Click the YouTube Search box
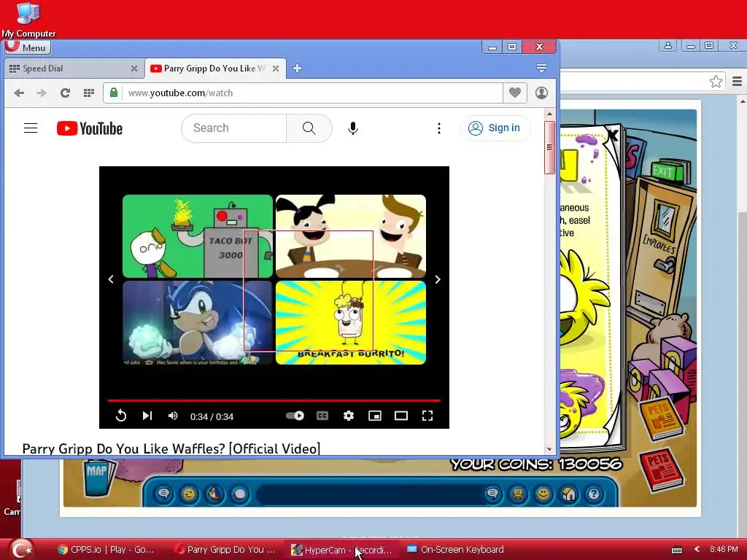Image resolution: width=747 pixels, height=560 pixels. [233, 128]
